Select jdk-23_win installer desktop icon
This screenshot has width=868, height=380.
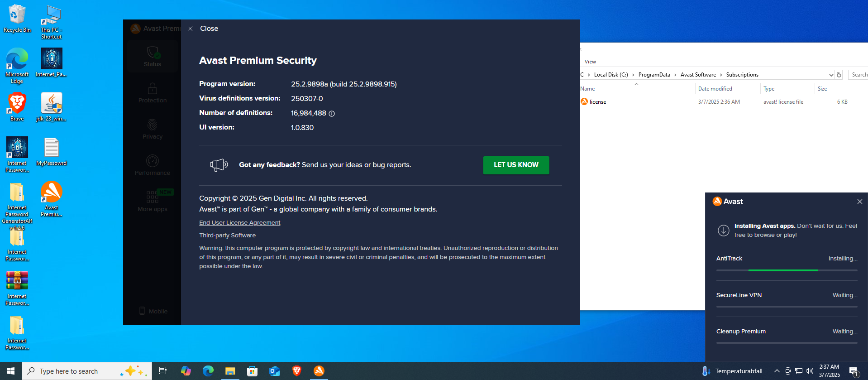52,107
